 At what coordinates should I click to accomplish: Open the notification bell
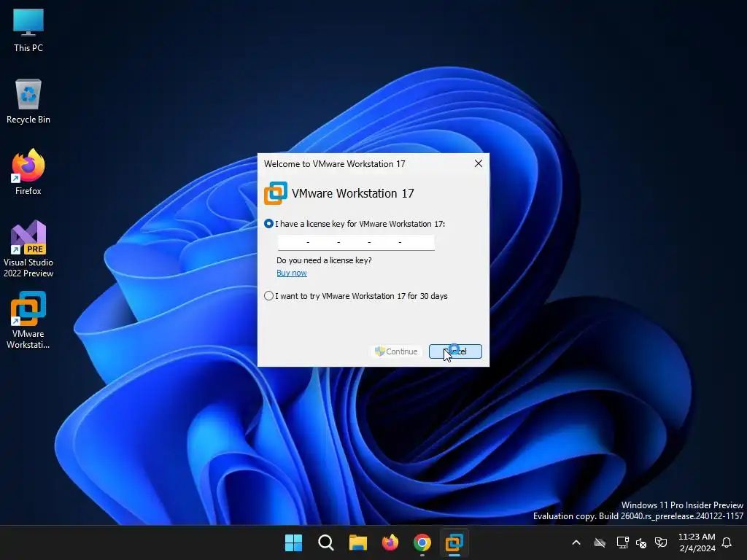pos(727,542)
